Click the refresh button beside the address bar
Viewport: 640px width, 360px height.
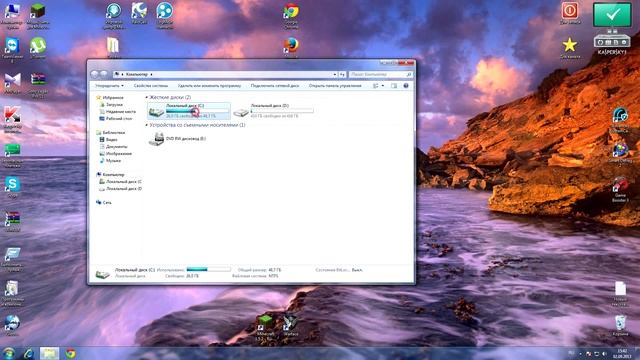coord(342,75)
